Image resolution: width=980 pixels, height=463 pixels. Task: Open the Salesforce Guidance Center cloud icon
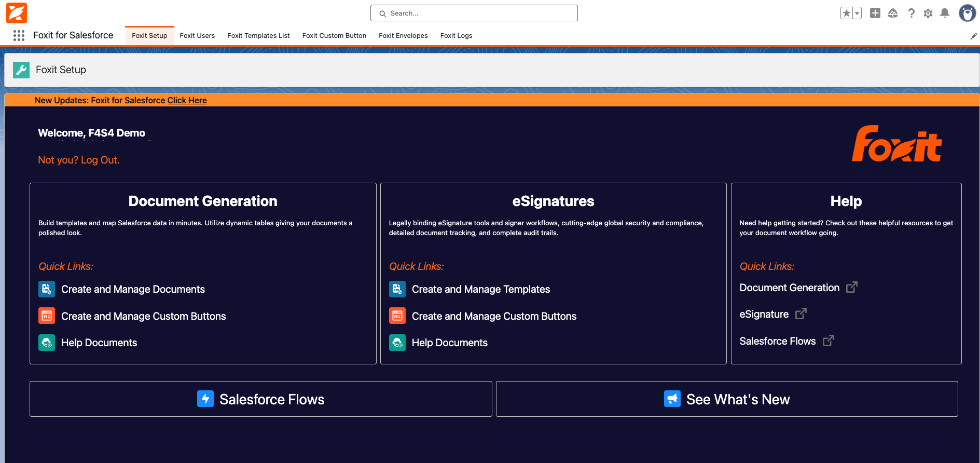[893, 13]
